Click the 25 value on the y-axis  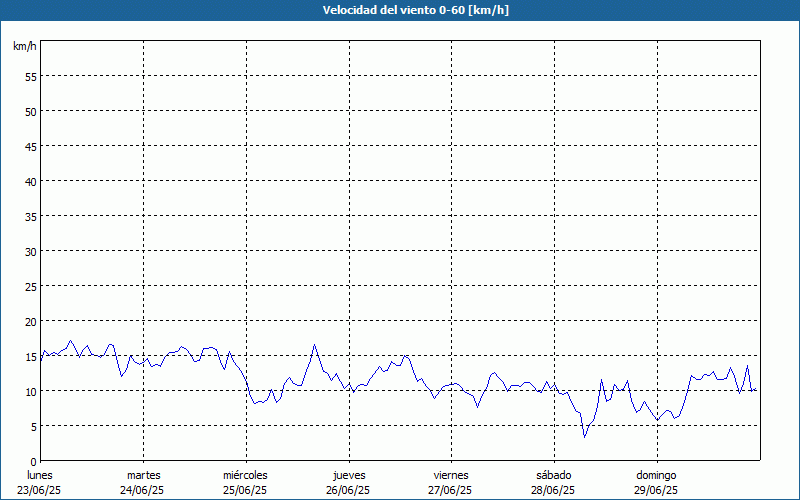31,287
